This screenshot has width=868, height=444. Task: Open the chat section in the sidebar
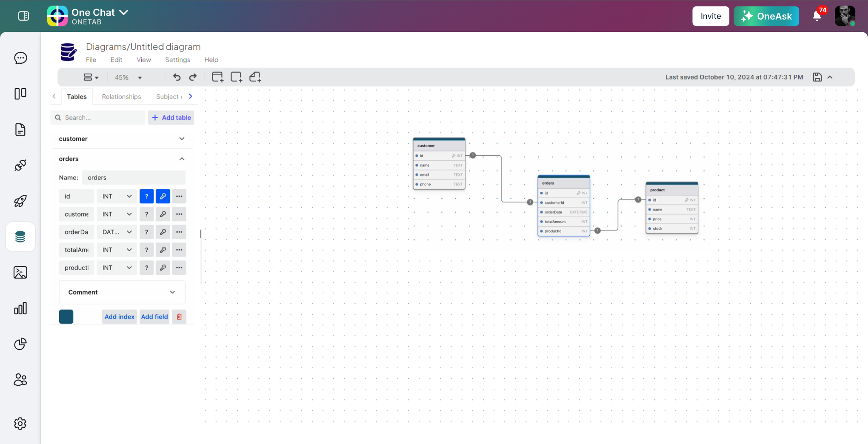20,58
